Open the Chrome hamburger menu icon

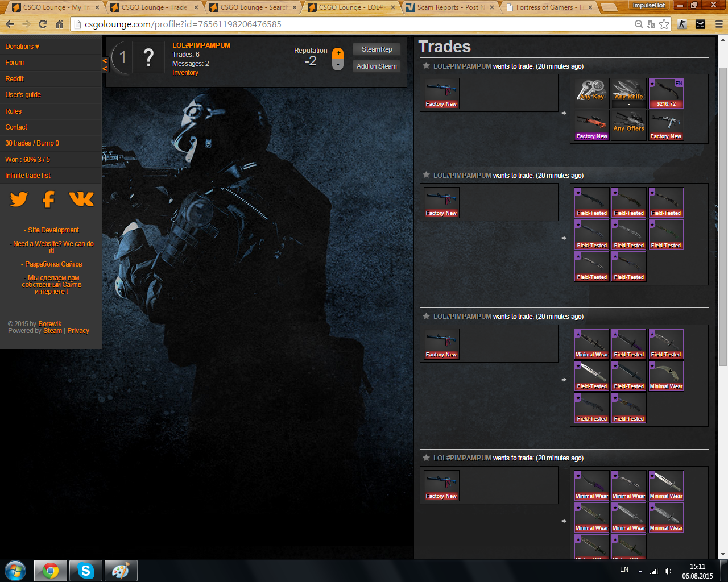[x=719, y=24]
